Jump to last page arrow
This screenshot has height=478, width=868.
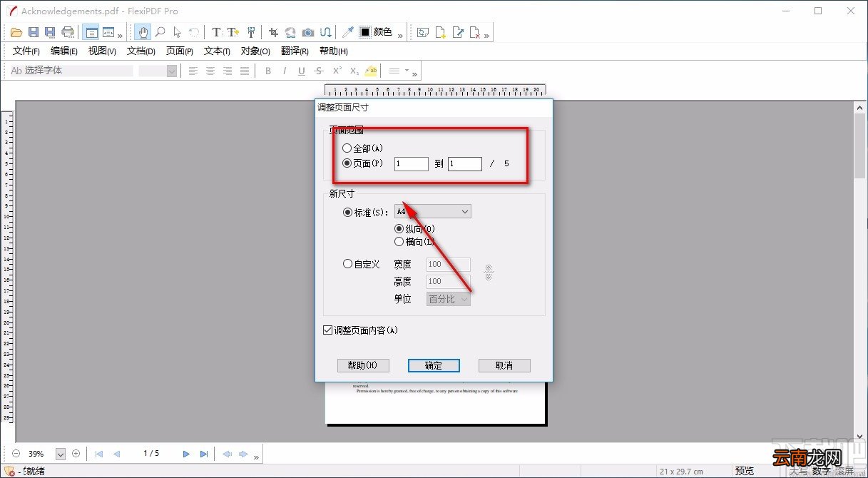tap(204, 454)
